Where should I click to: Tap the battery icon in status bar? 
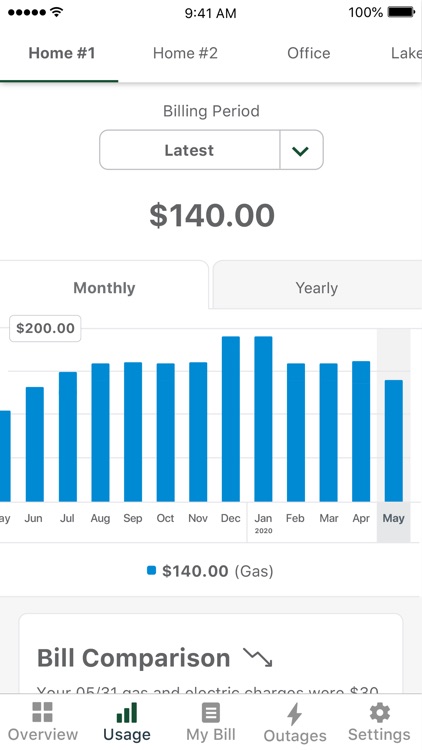tap(401, 12)
